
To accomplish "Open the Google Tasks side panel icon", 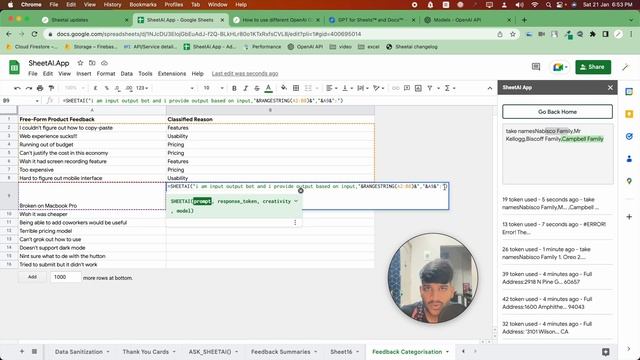I will point(629,136).
